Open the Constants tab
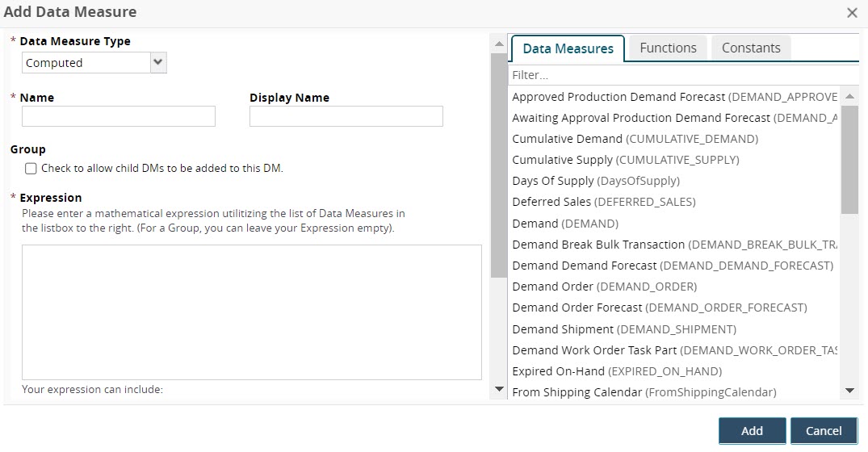 click(750, 48)
